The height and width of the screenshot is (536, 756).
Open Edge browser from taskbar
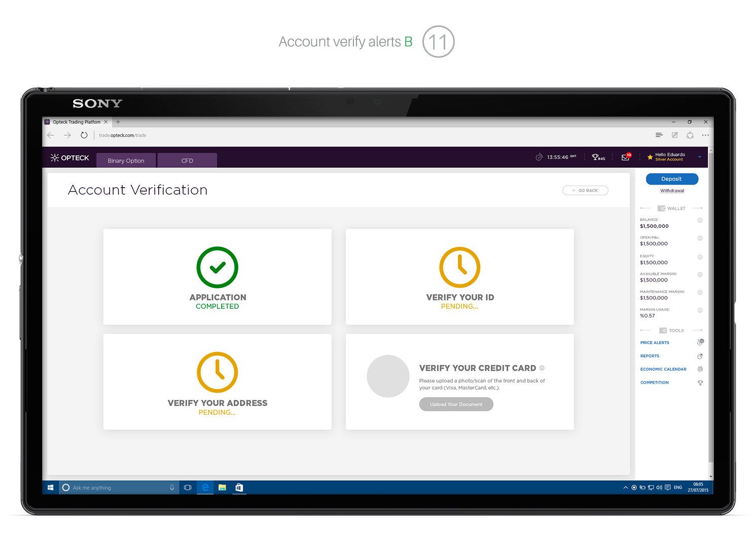tap(205, 487)
